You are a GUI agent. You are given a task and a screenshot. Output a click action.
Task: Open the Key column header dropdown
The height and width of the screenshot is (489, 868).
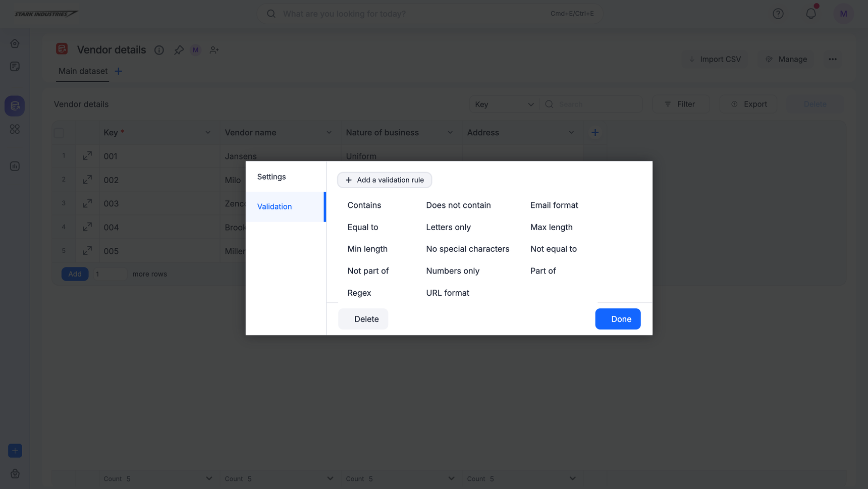tap(208, 133)
